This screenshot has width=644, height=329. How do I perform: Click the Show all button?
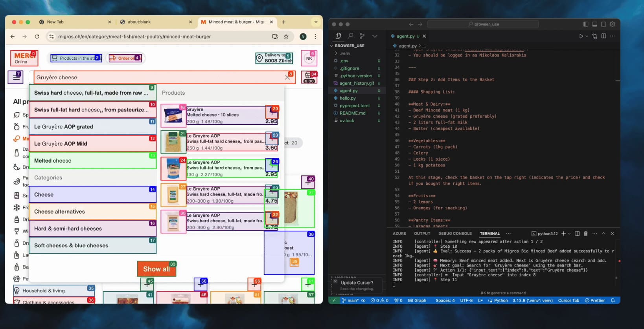point(156,269)
